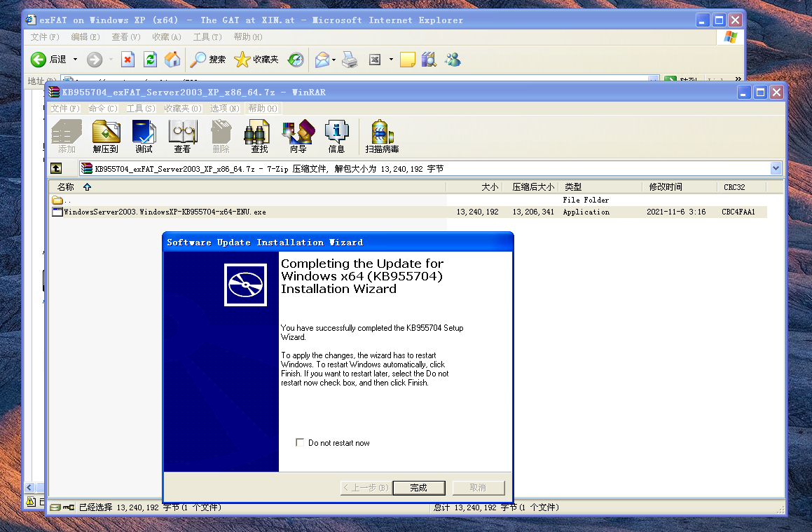812x532 pixels.
Task: Launch the Messenger people icon in Internet Explorer
Action: pyautogui.click(x=453, y=60)
